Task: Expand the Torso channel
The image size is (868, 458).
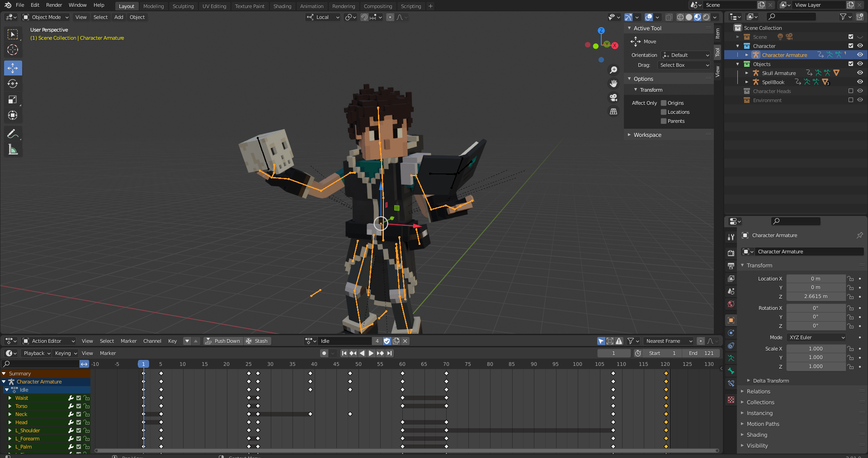Action: coord(10,406)
